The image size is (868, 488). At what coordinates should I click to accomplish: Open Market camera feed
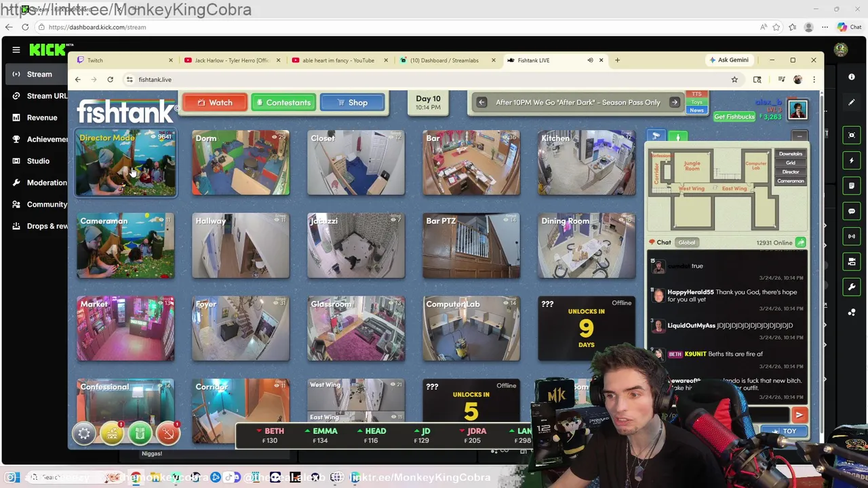click(125, 329)
